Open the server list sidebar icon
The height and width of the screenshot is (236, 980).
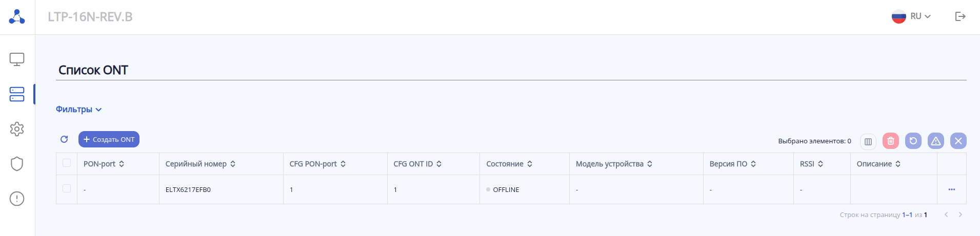(17, 94)
